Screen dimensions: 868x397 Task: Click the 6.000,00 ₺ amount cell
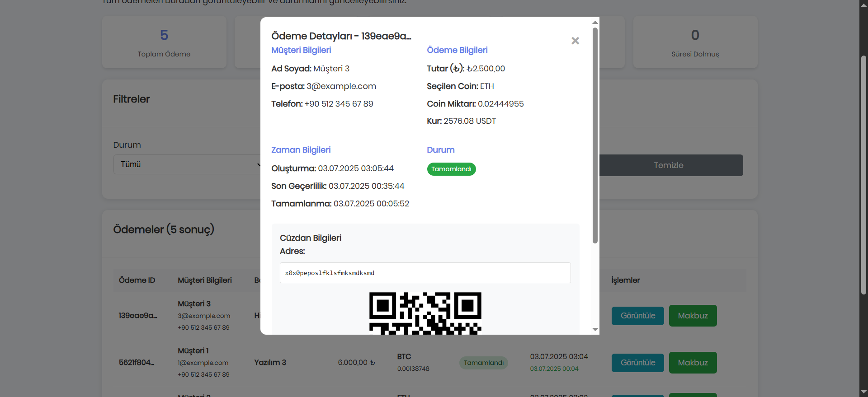(356, 362)
